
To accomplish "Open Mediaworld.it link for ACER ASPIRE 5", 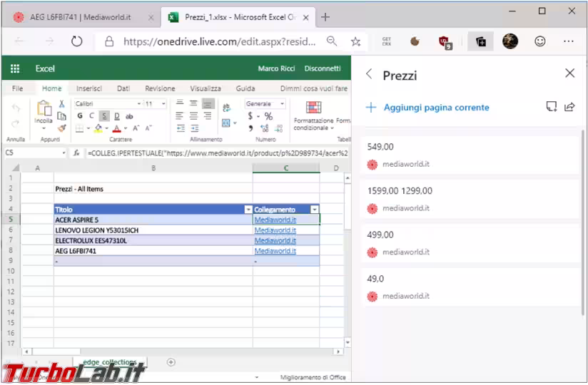I will [x=275, y=220].
